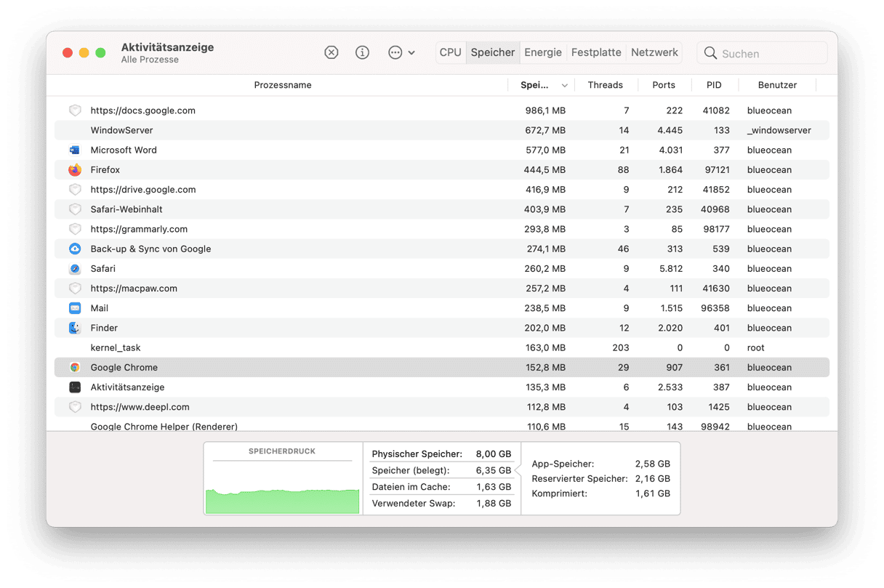
Task: Click the Back-up & Sync cloud icon
Action: point(75,249)
